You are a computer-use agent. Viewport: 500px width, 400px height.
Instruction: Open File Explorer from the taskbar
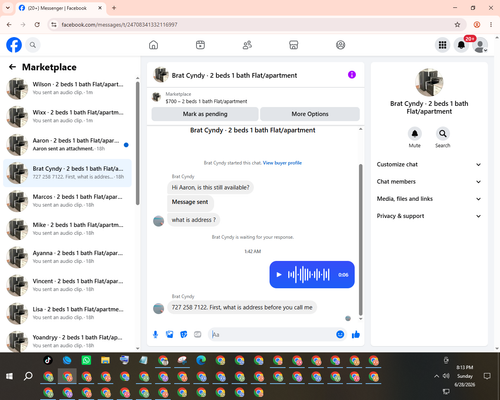(x=105, y=360)
